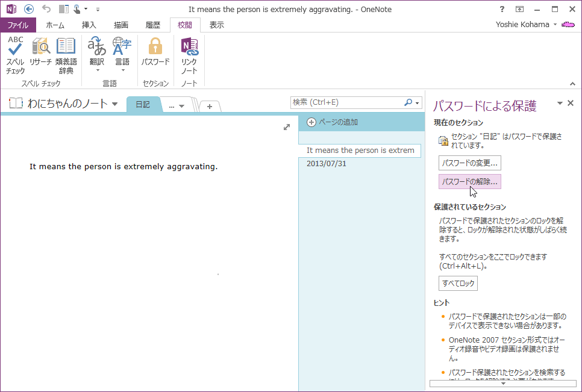Click the すべてロック button
The width and height of the screenshot is (582, 392).
tap(458, 284)
